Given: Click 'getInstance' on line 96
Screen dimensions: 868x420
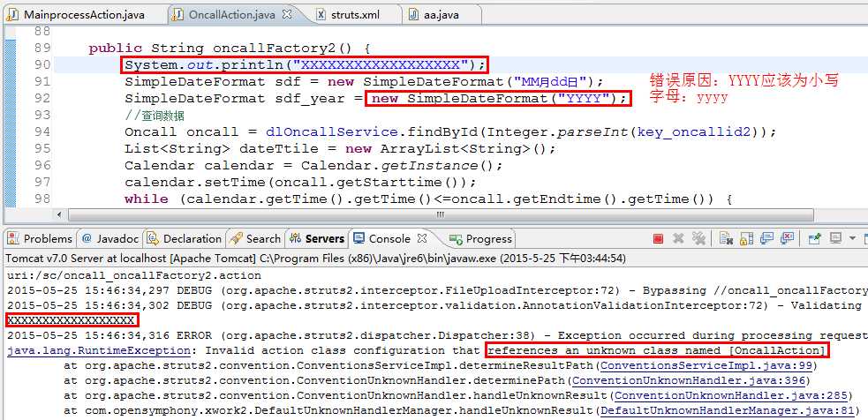Looking at the screenshot, I should (429, 166).
